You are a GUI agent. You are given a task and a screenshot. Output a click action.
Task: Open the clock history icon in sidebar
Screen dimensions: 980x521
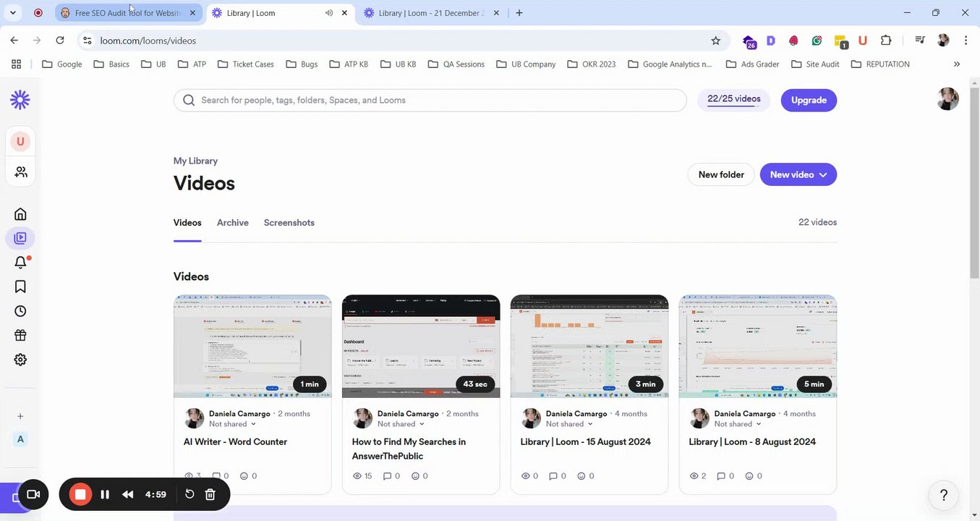[20, 311]
